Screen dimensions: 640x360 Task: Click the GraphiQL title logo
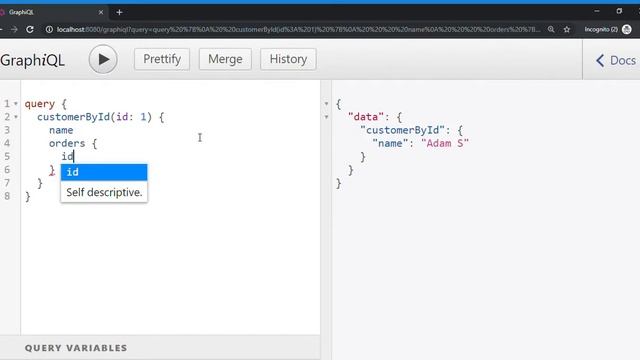(x=32, y=60)
